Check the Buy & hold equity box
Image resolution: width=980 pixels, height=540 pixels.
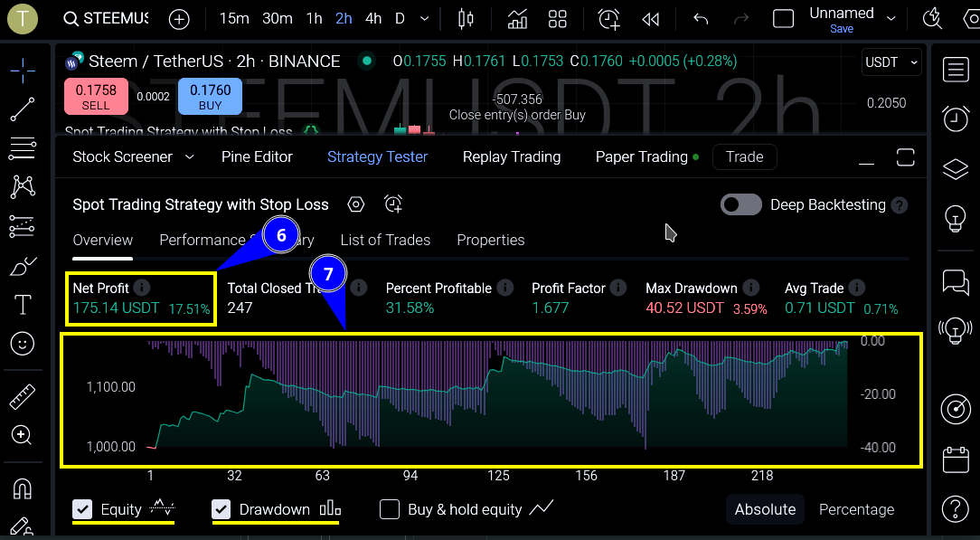(x=390, y=509)
